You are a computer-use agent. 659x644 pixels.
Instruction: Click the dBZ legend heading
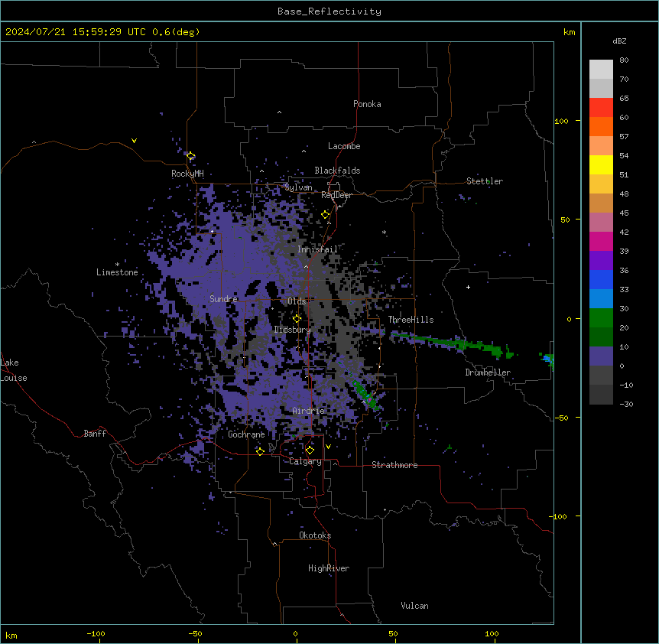(x=619, y=41)
